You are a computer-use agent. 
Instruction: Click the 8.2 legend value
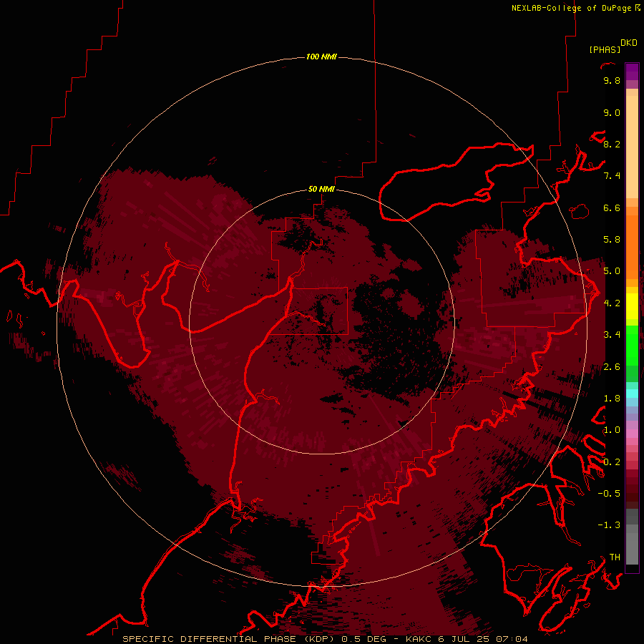pyautogui.click(x=612, y=144)
